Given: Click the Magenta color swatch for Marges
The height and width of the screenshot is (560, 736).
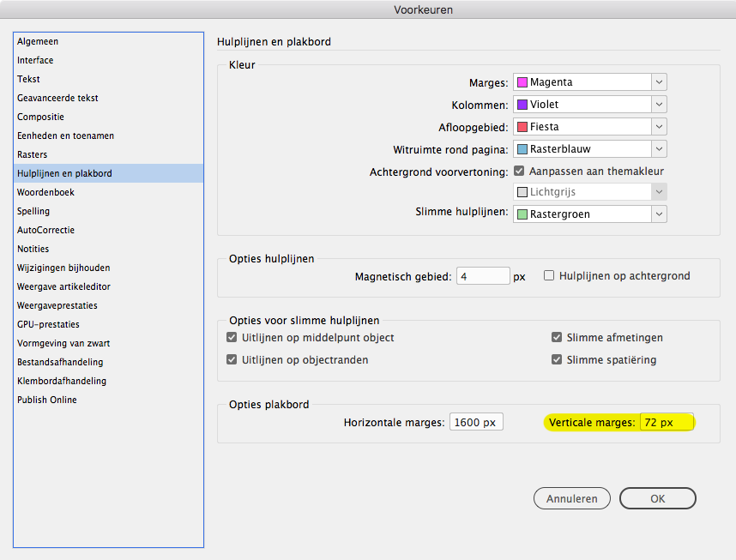Looking at the screenshot, I should point(522,82).
